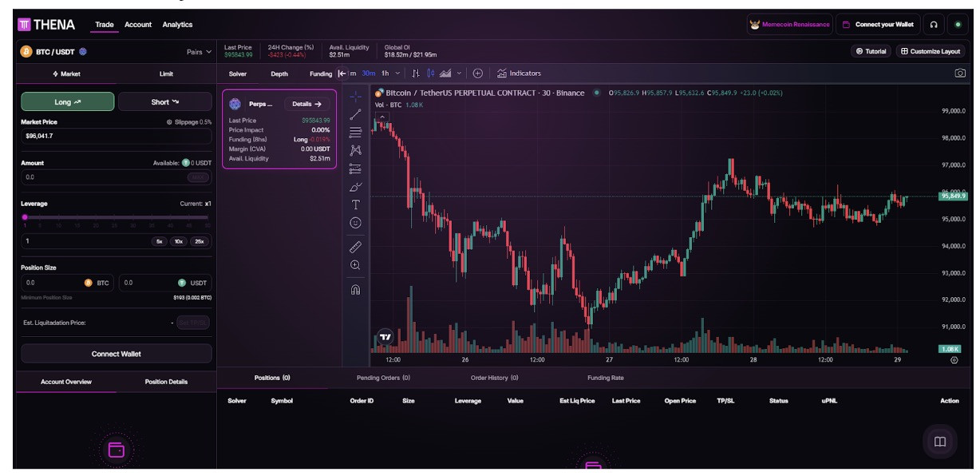
Task: Activate the magnet snap mode
Action: pyautogui.click(x=356, y=290)
